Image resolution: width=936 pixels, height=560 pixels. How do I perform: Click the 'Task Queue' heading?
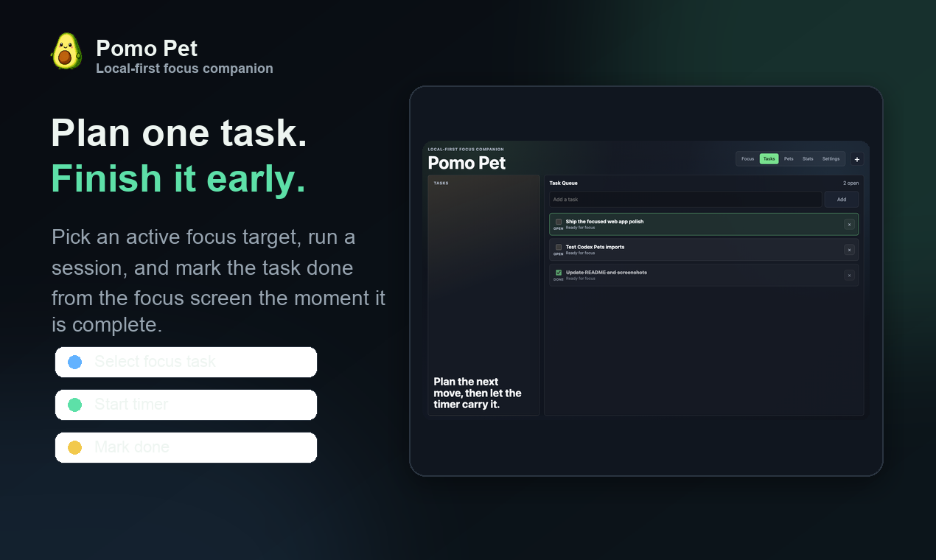[564, 183]
